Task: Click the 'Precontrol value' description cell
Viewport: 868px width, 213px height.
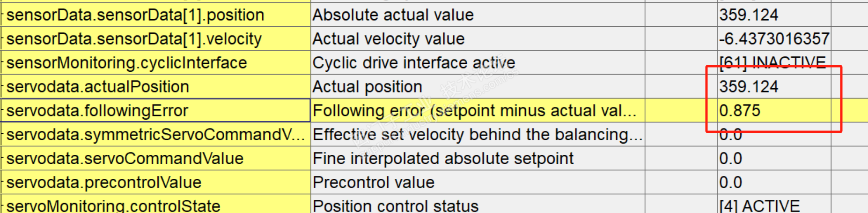Action: tap(374, 183)
